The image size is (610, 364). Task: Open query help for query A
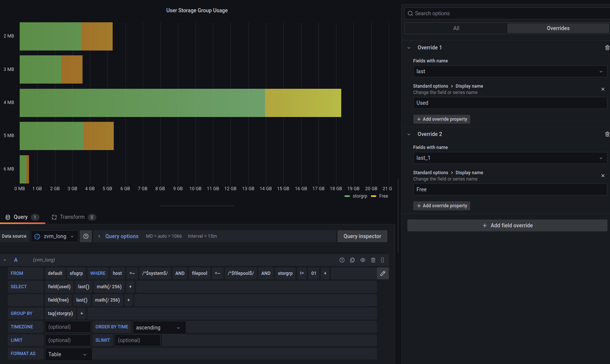(x=342, y=260)
